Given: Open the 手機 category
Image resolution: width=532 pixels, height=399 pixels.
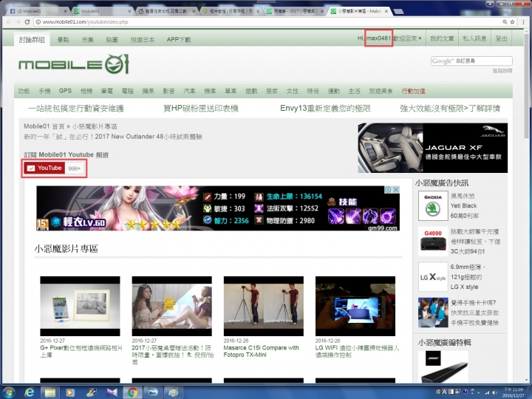Looking at the screenshot, I should pos(44,91).
